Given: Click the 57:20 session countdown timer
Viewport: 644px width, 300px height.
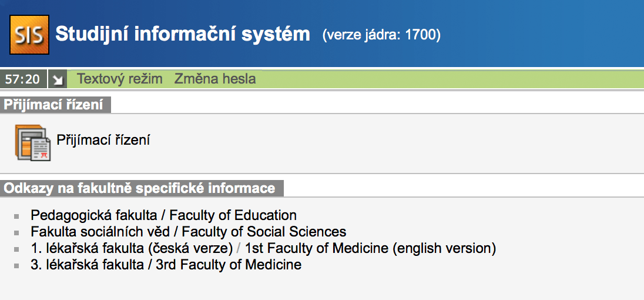Looking at the screenshot, I should (x=22, y=79).
